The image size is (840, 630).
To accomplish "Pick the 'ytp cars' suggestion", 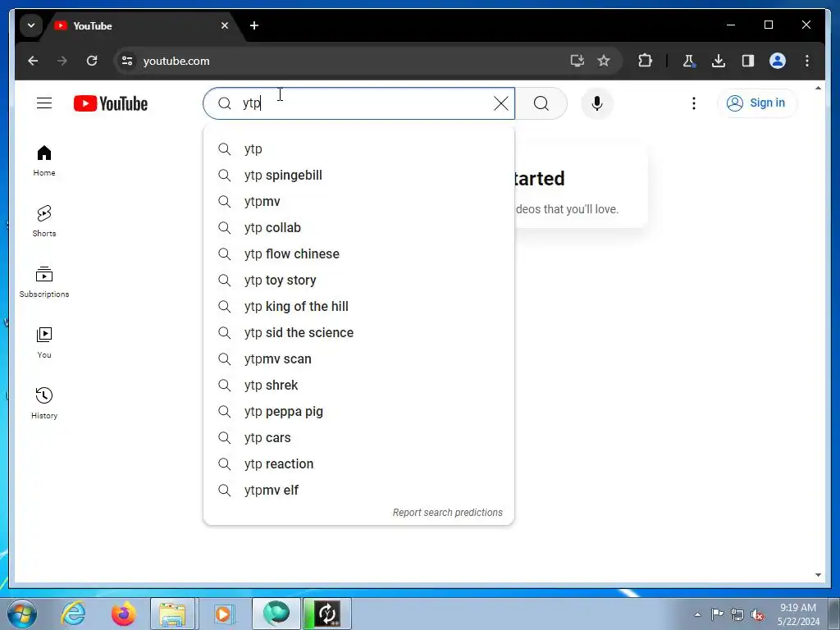I will click(358, 438).
